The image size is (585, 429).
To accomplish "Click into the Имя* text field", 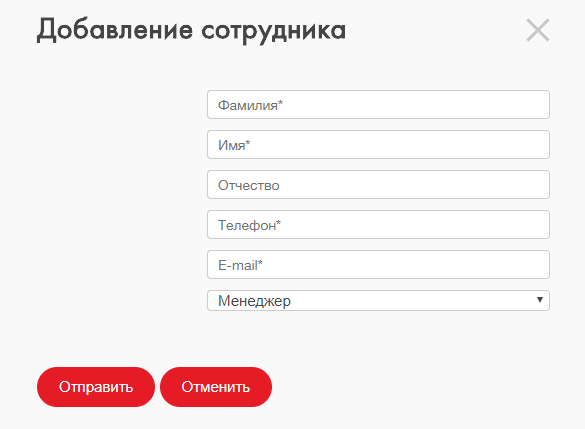I will pos(378,144).
